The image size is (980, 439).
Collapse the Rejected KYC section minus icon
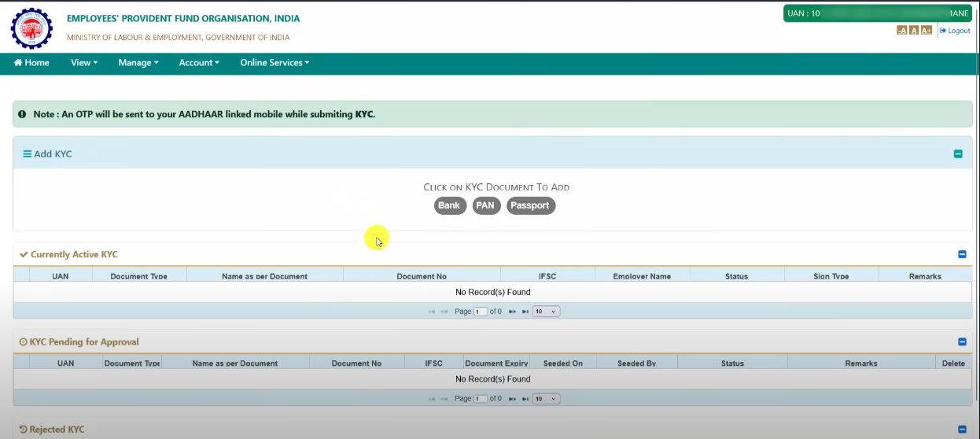coord(962,430)
